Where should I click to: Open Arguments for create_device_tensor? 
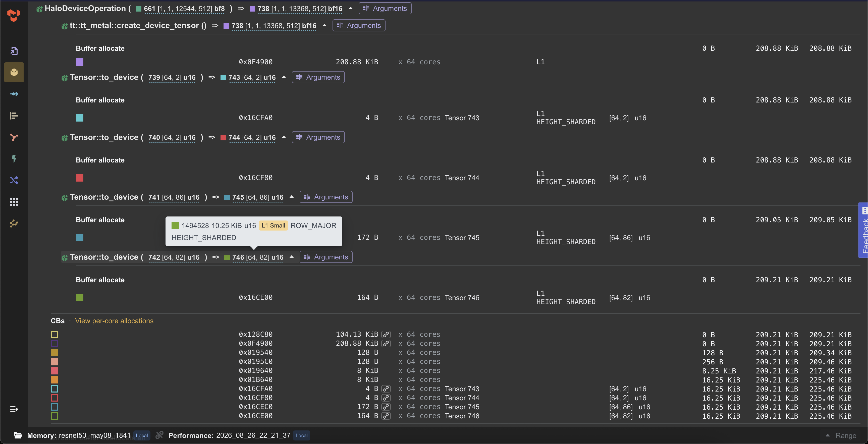click(359, 26)
